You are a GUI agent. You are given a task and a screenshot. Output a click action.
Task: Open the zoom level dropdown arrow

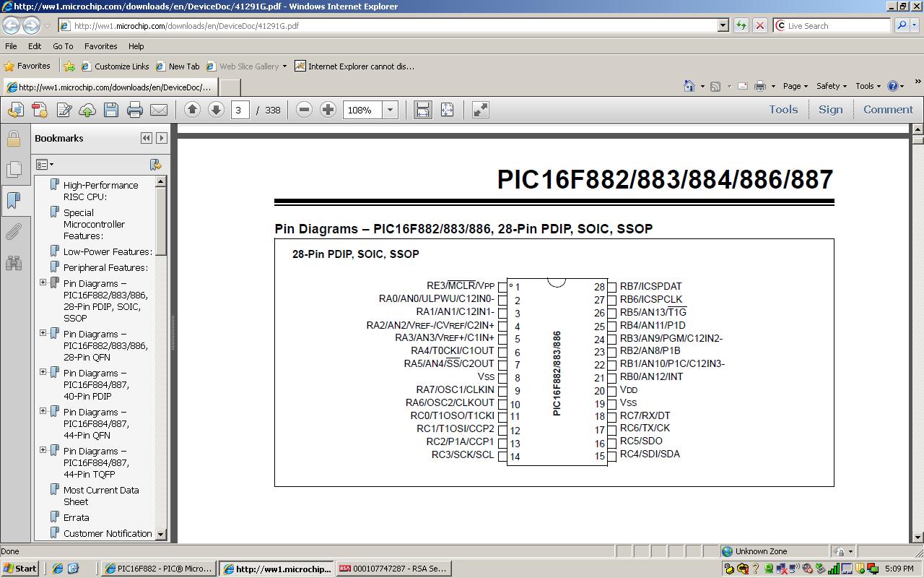tap(390, 110)
